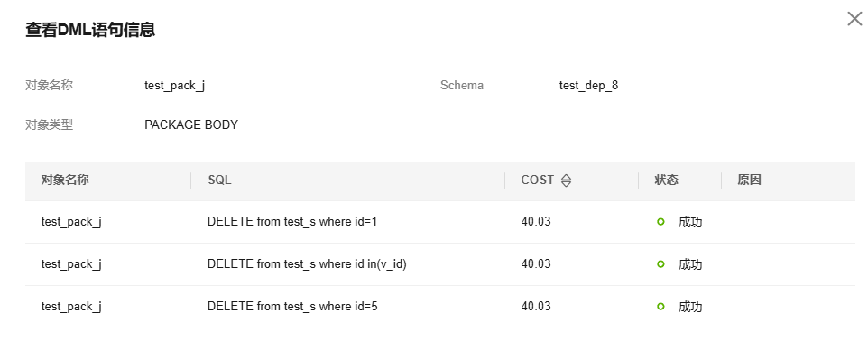Click the object type value PACKAGE BODY
The width and height of the screenshot is (868, 351).
tap(191, 125)
